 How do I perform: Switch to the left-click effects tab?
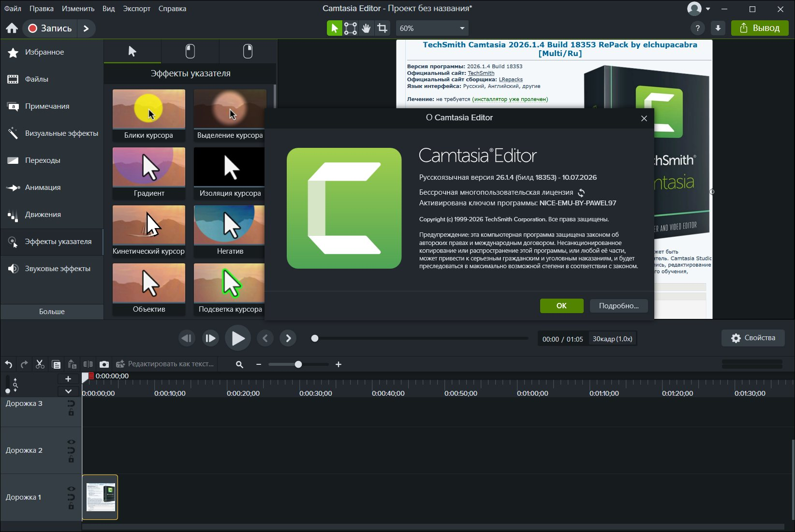[x=190, y=51]
